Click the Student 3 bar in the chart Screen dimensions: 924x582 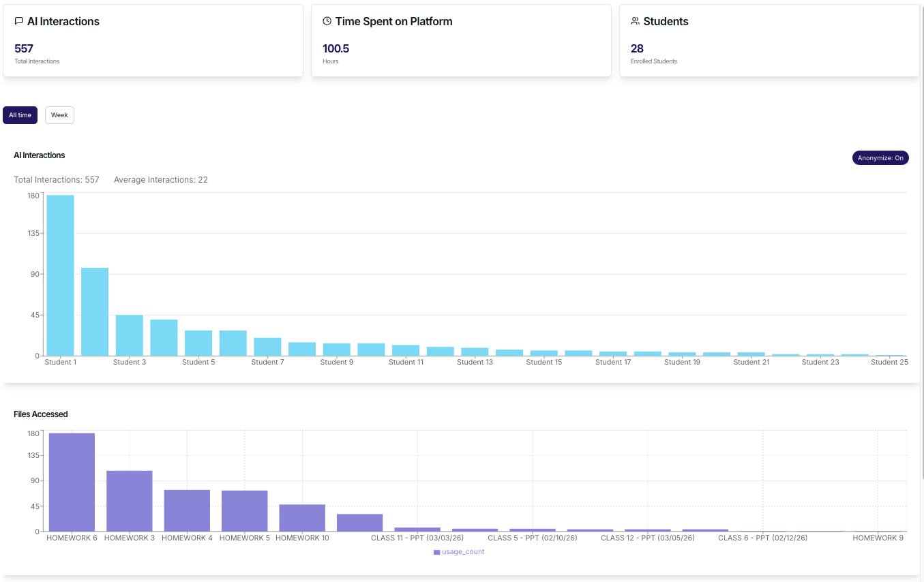pos(130,335)
